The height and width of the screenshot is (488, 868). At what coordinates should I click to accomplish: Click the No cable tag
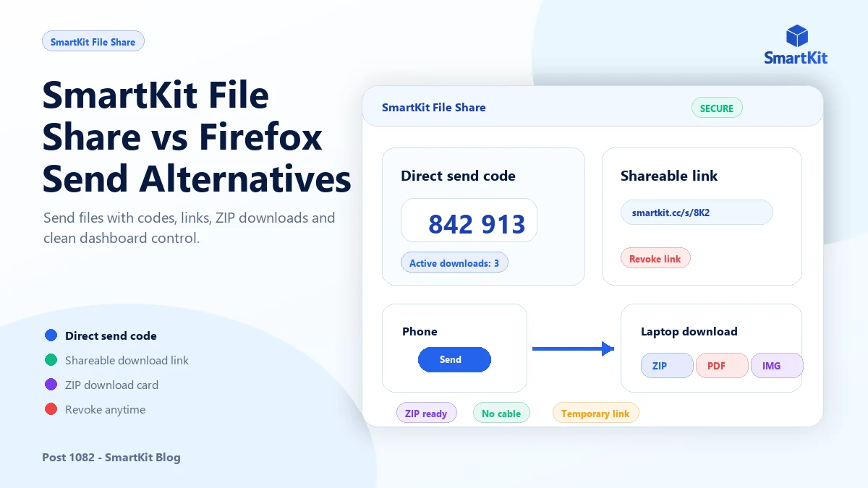[x=501, y=413]
